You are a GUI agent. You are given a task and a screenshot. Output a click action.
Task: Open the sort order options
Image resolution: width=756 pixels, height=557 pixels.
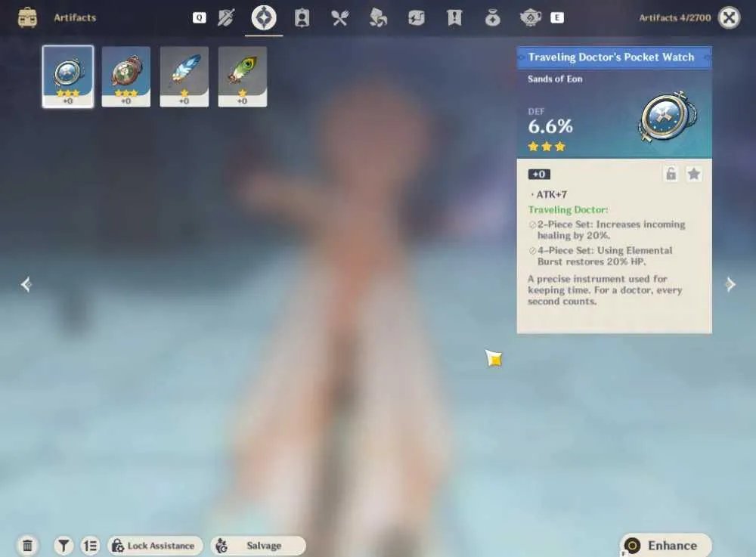pyautogui.click(x=90, y=546)
